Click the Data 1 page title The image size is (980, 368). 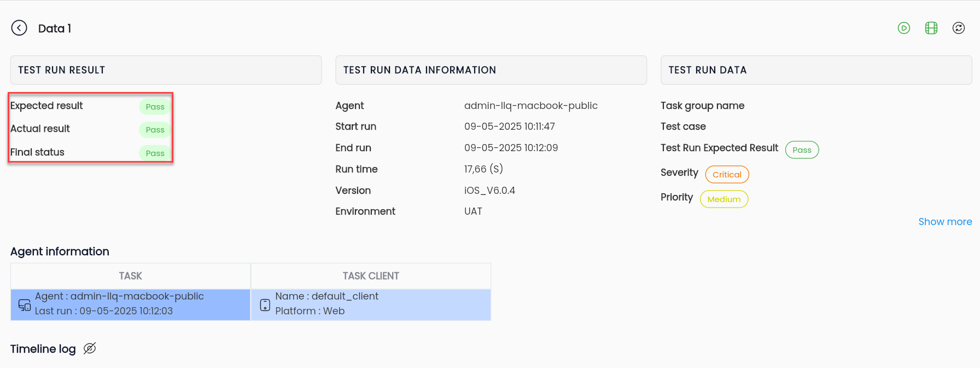click(x=55, y=28)
